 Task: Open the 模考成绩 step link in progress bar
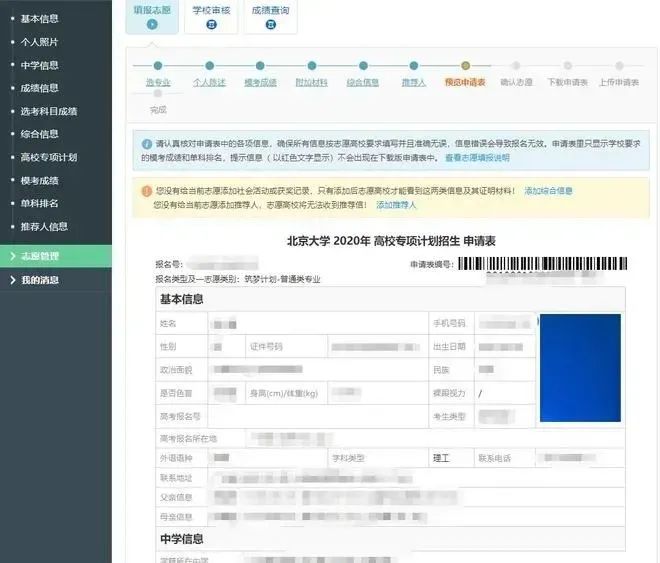(x=261, y=82)
